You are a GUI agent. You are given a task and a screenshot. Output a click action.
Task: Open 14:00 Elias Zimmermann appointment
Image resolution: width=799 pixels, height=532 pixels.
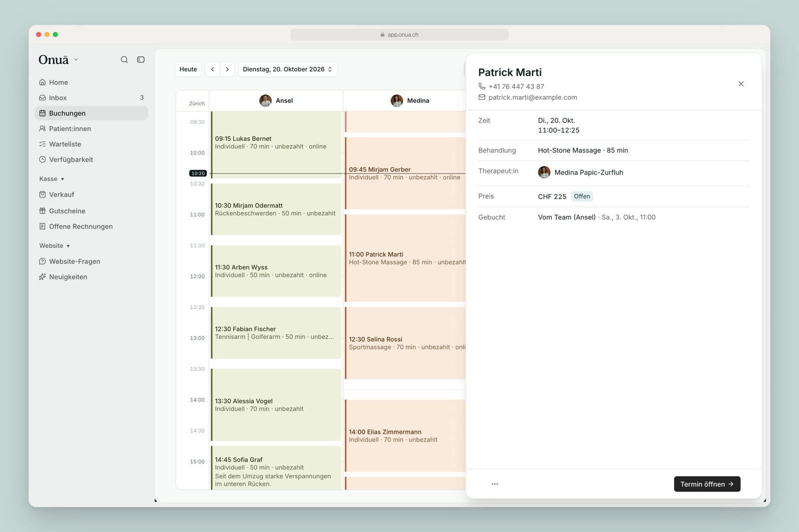pos(405,436)
